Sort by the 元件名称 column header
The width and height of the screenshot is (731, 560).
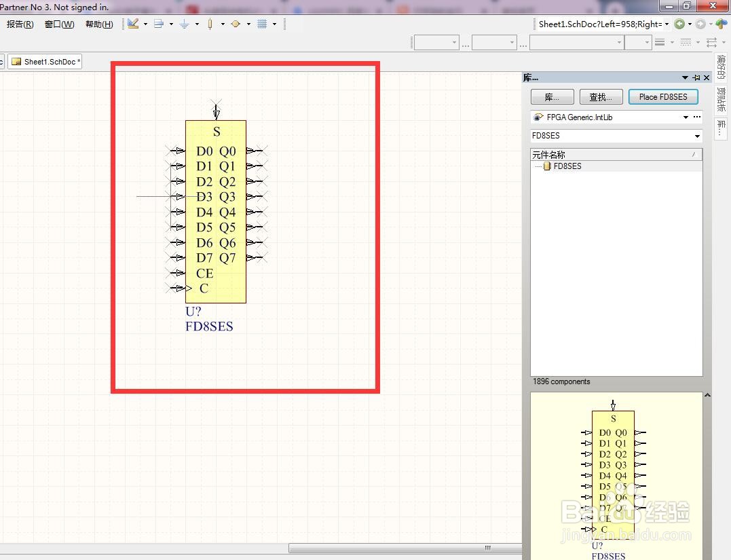pyautogui.click(x=616, y=155)
